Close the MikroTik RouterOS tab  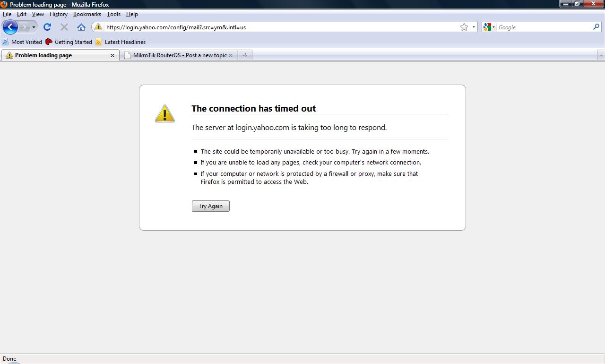231,55
